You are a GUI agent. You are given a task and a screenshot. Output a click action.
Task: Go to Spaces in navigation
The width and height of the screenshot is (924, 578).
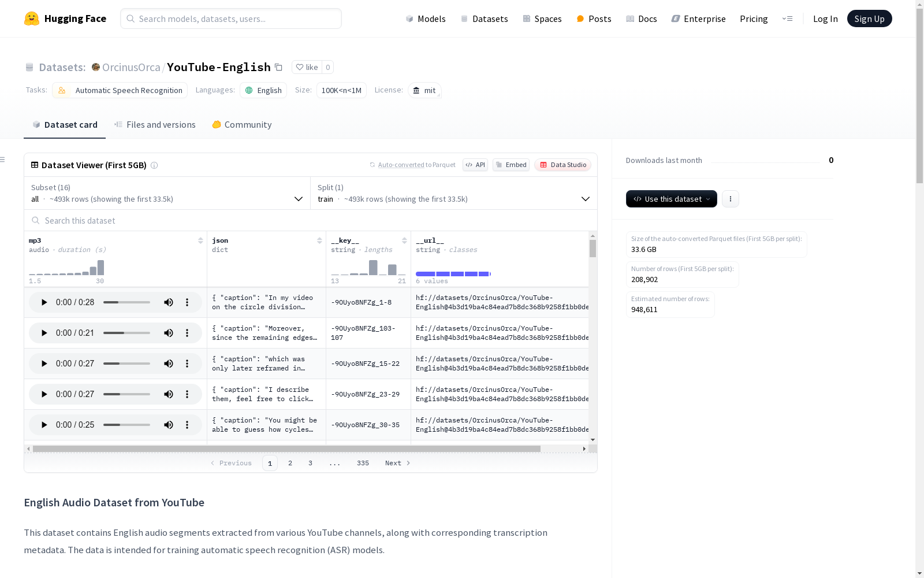pyautogui.click(x=542, y=18)
